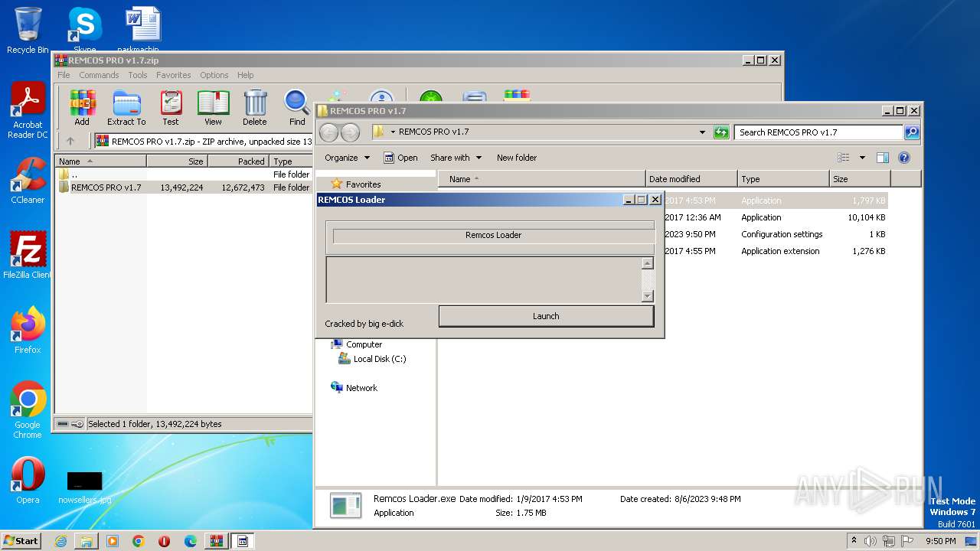Open Firefox desktop icon
This screenshot has height=551, width=980.
pos(28,330)
